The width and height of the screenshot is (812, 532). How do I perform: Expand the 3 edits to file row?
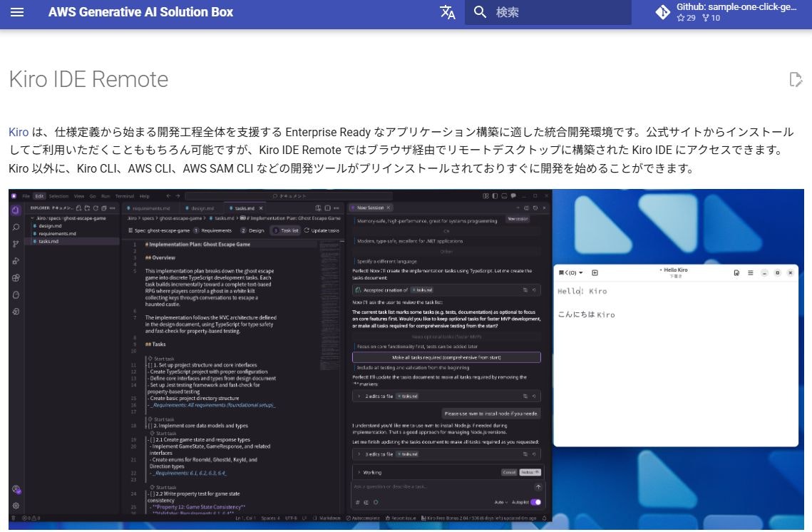point(446,454)
